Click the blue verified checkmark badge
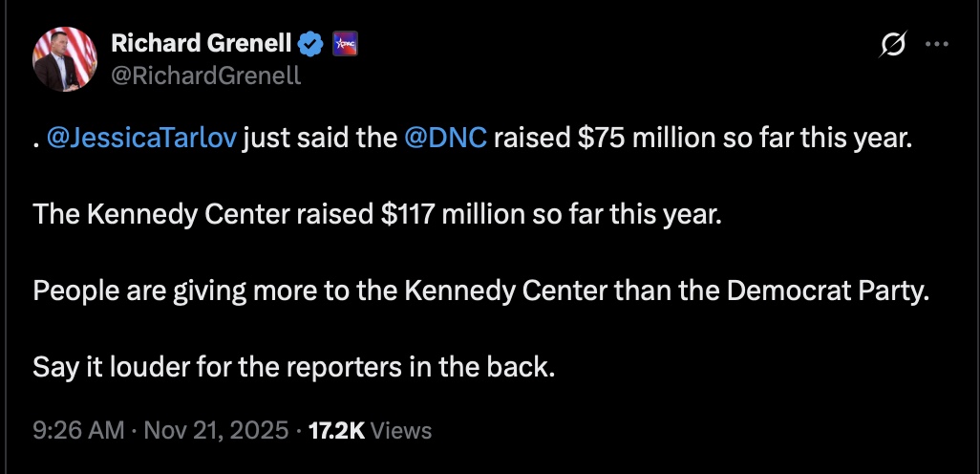The height and width of the screenshot is (474, 980). click(311, 43)
